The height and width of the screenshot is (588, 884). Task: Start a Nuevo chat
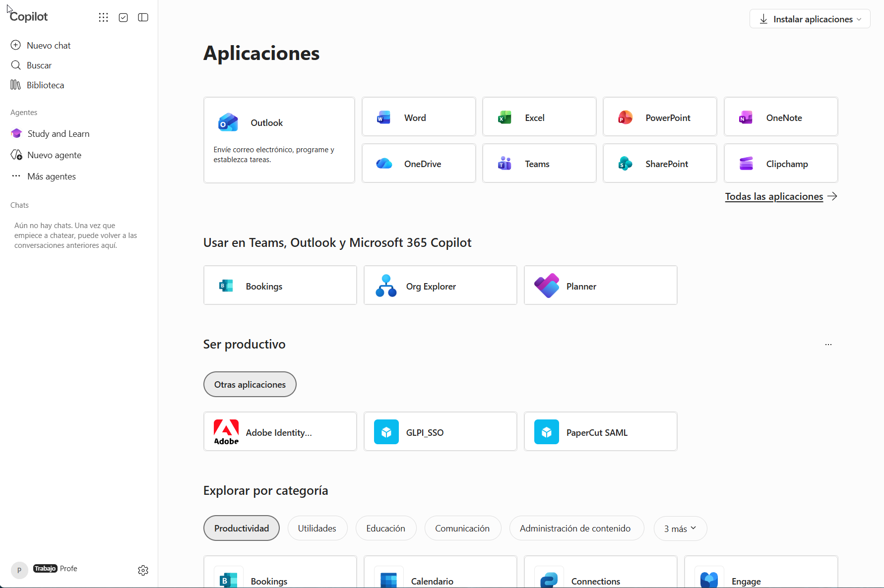point(41,45)
